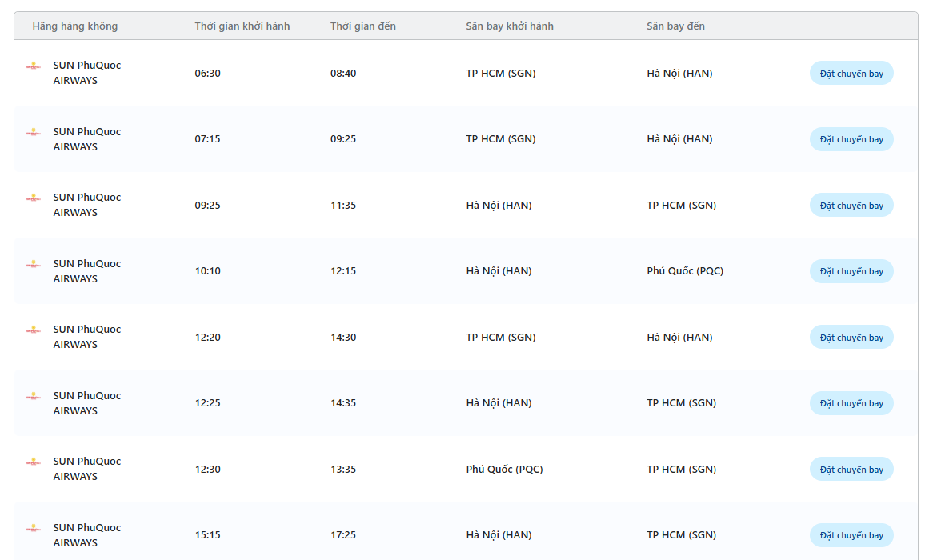Click the airline logo for the 12:20 flight

34,330
